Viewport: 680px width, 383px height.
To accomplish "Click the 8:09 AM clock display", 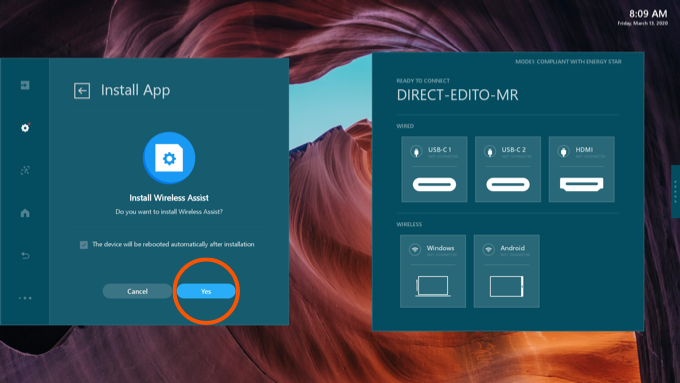I will coord(648,14).
